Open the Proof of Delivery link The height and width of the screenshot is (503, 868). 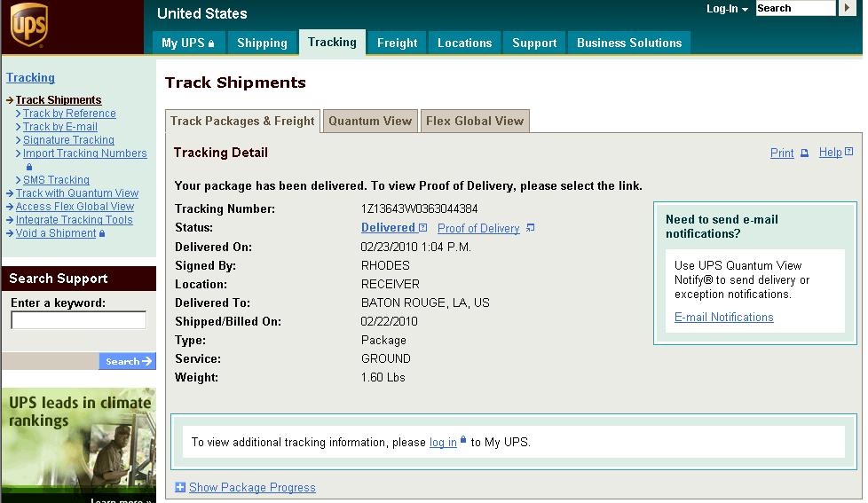click(478, 228)
